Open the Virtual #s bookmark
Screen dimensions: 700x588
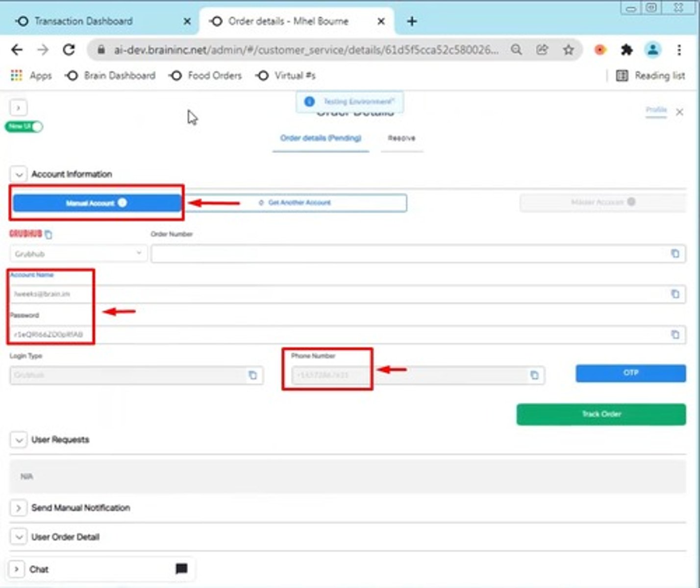point(286,75)
